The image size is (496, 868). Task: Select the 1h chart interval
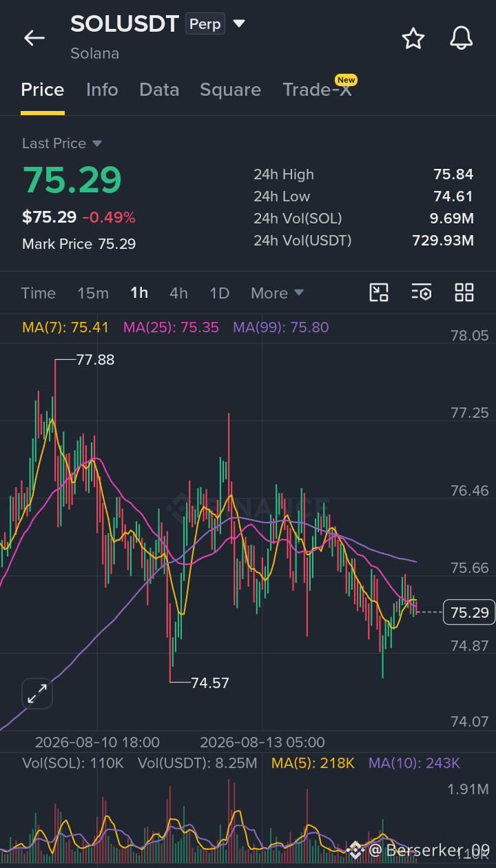139,293
